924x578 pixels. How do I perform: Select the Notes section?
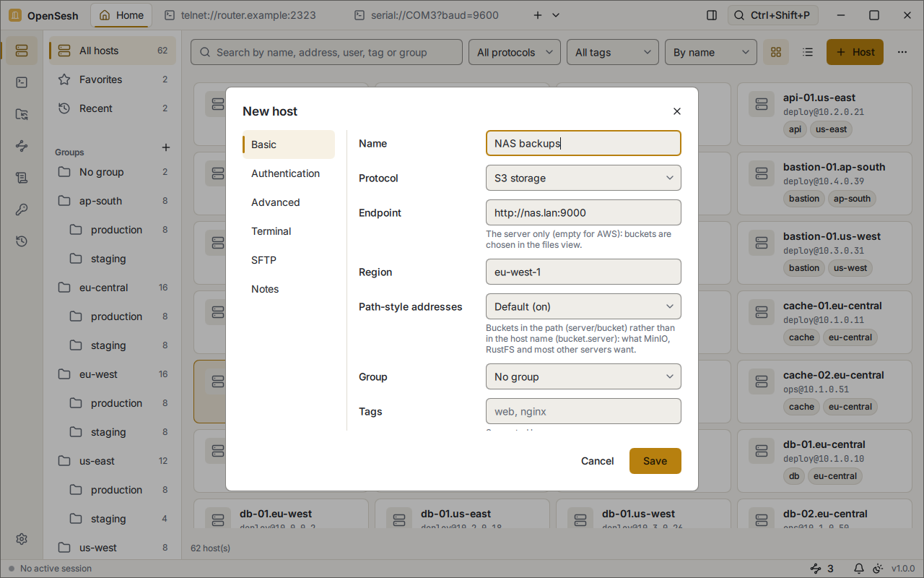(289, 289)
